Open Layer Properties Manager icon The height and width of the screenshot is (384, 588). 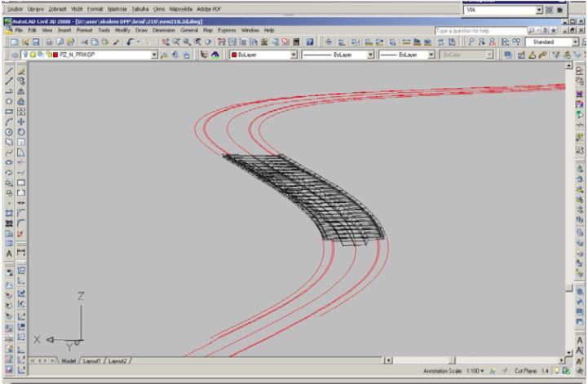(x=15, y=55)
